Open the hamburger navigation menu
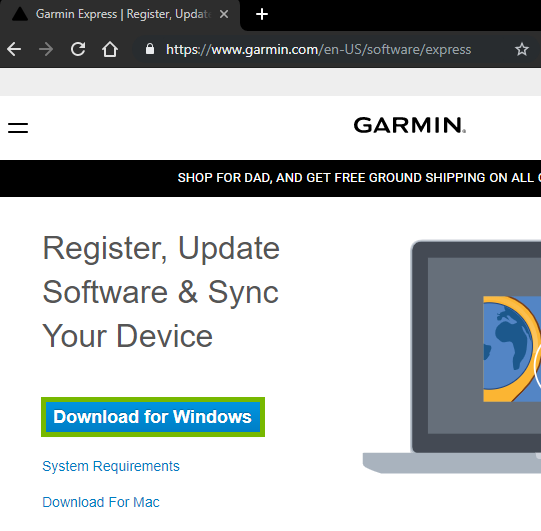541x531 pixels. coord(18,128)
